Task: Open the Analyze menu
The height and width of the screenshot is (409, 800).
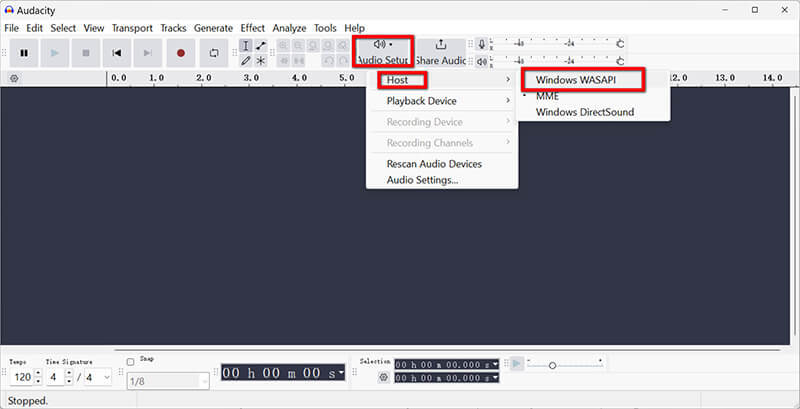Action: click(289, 28)
